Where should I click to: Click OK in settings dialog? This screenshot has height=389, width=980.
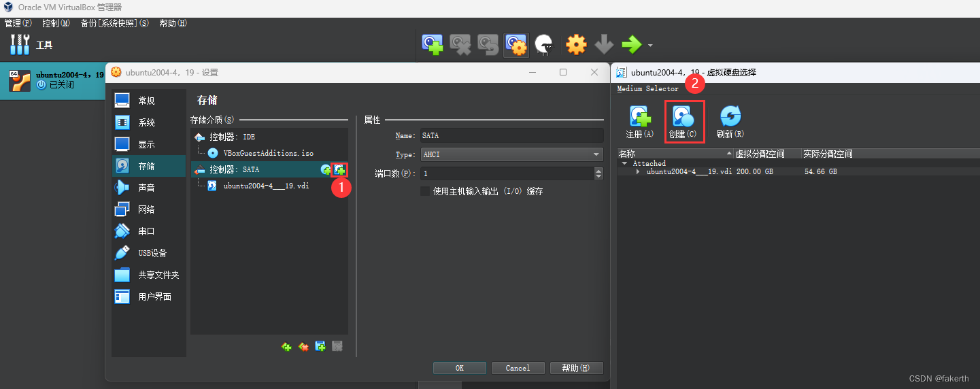[x=460, y=368]
